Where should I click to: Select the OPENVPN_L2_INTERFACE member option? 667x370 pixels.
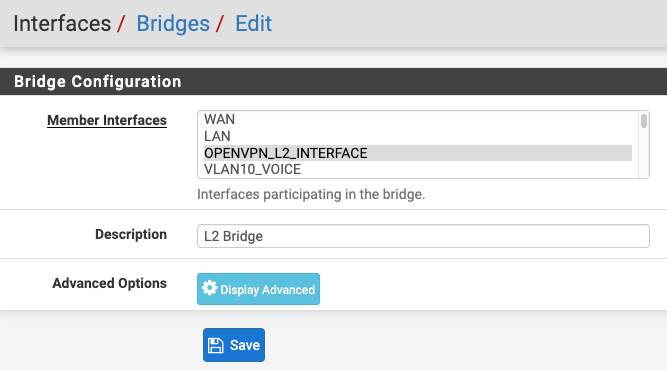tap(418, 153)
